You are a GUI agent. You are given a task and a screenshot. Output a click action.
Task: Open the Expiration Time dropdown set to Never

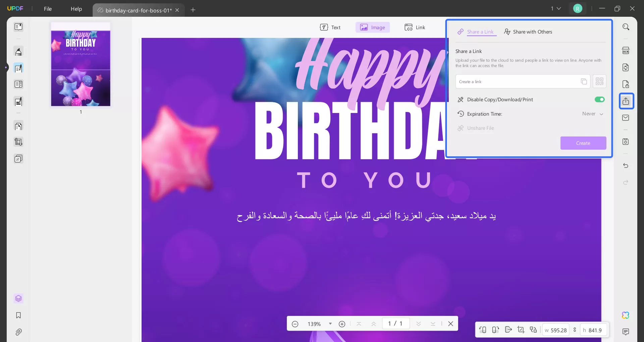click(x=592, y=114)
